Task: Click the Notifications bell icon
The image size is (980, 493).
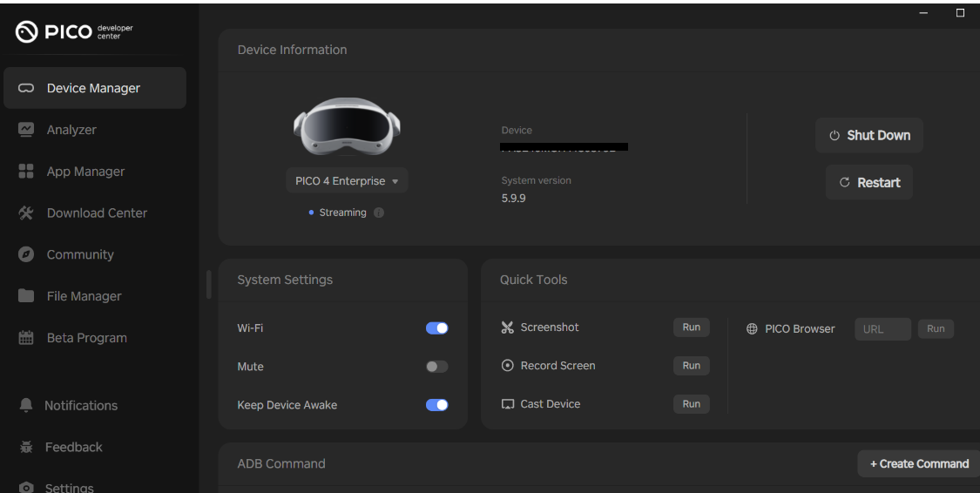Action: (26, 405)
